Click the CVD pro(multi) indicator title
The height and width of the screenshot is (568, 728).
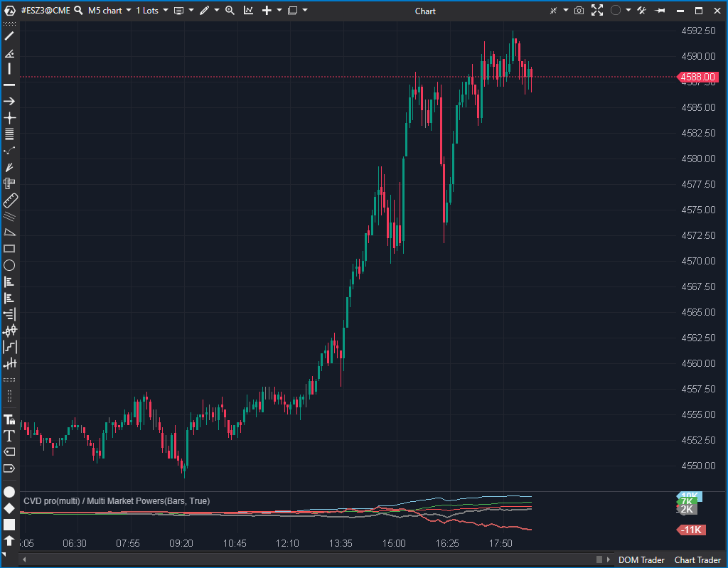click(x=117, y=501)
